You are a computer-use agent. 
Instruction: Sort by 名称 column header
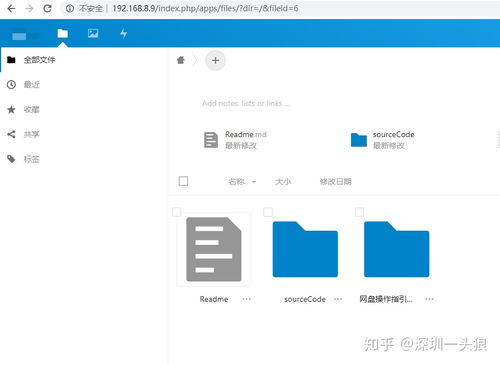(x=236, y=182)
